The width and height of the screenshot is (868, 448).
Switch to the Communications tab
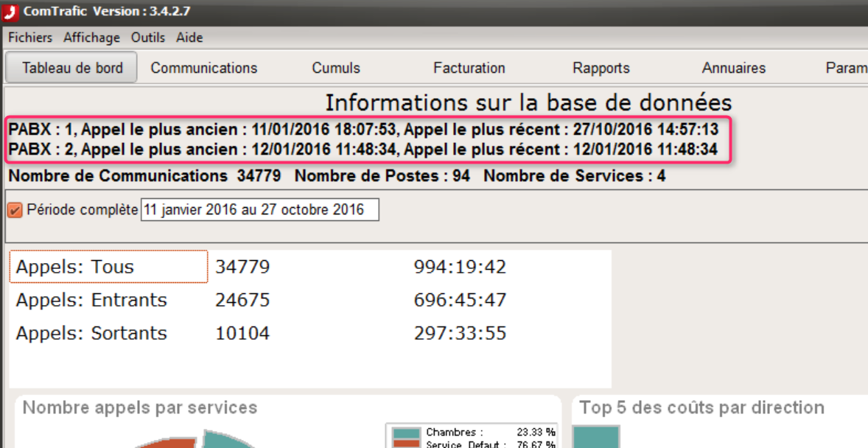[203, 68]
